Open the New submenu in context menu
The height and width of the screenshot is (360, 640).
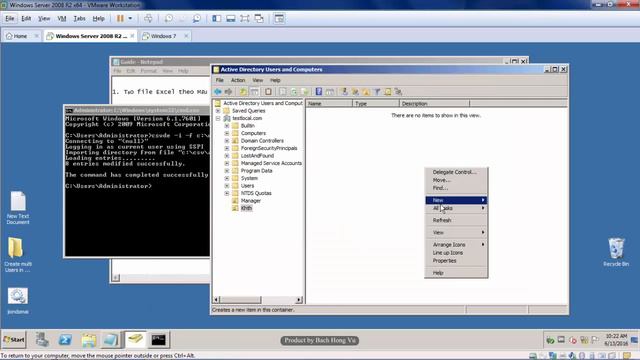click(x=456, y=200)
